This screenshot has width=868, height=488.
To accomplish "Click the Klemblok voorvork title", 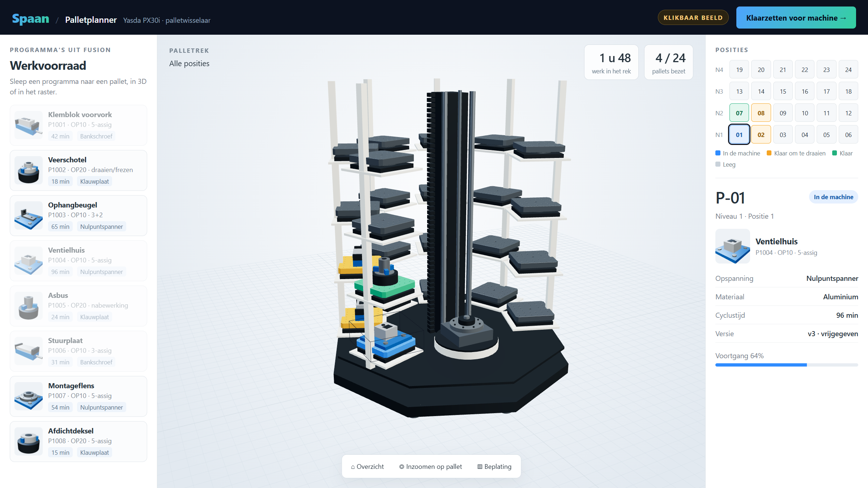I will click(x=80, y=115).
